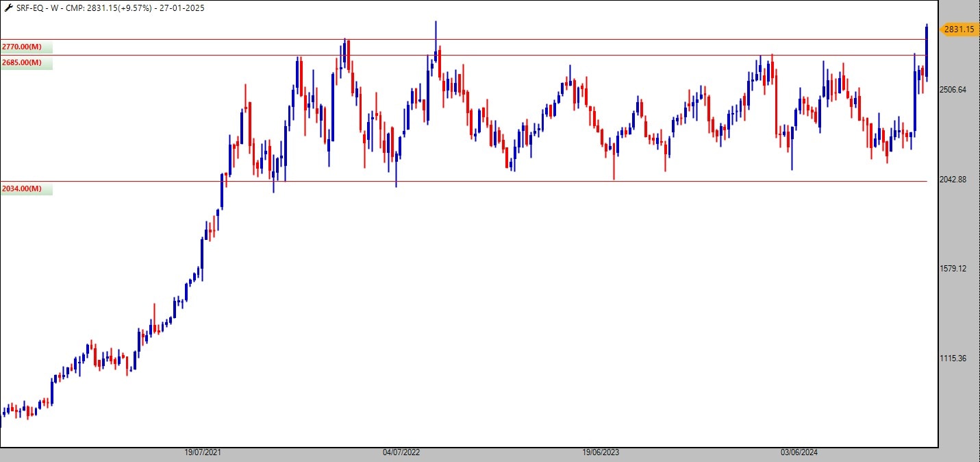Click the 03/06/2024 date axis label
The image size is (980, 462).
click(800, 452)
